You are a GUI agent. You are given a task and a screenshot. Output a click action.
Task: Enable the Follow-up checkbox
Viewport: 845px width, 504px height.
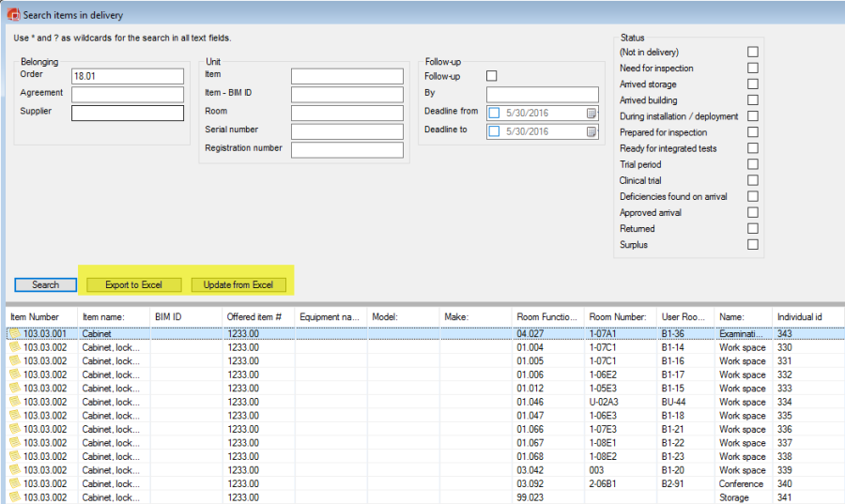[492, 76]
